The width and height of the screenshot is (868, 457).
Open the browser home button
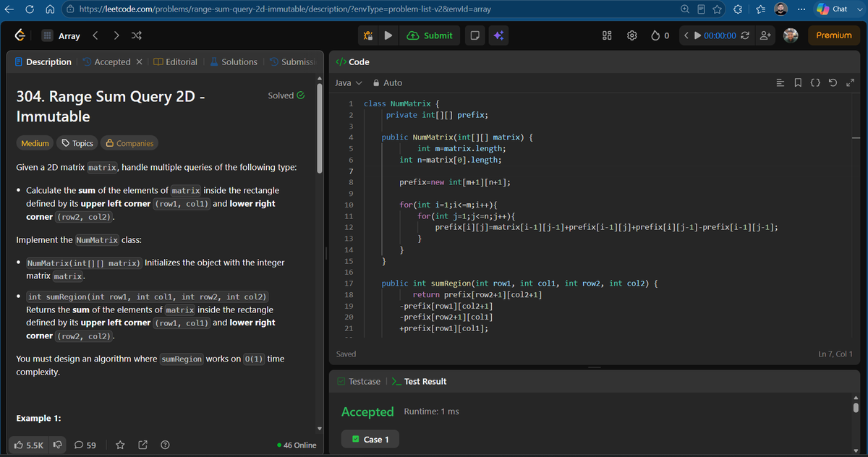(x=51, y=9)
